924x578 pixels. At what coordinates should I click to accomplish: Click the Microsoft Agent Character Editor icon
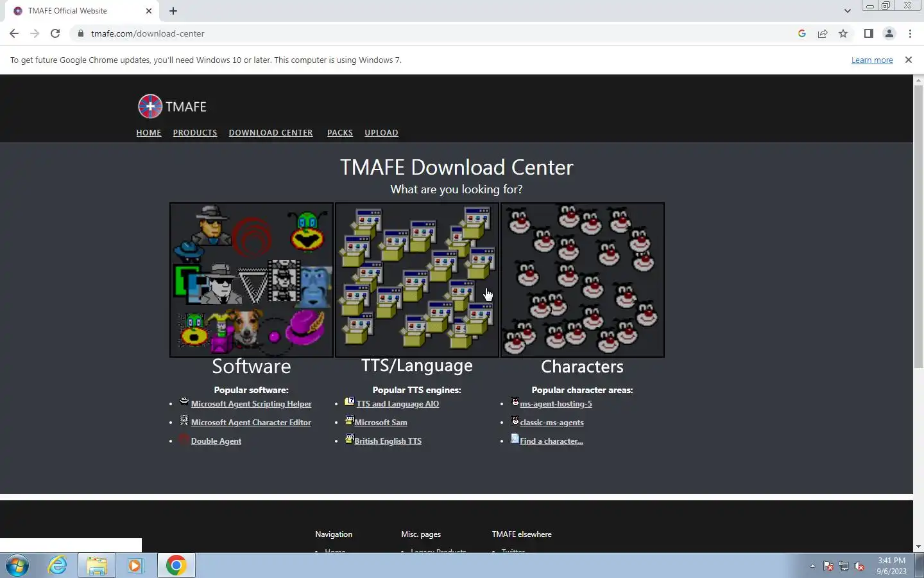(184, 421)
